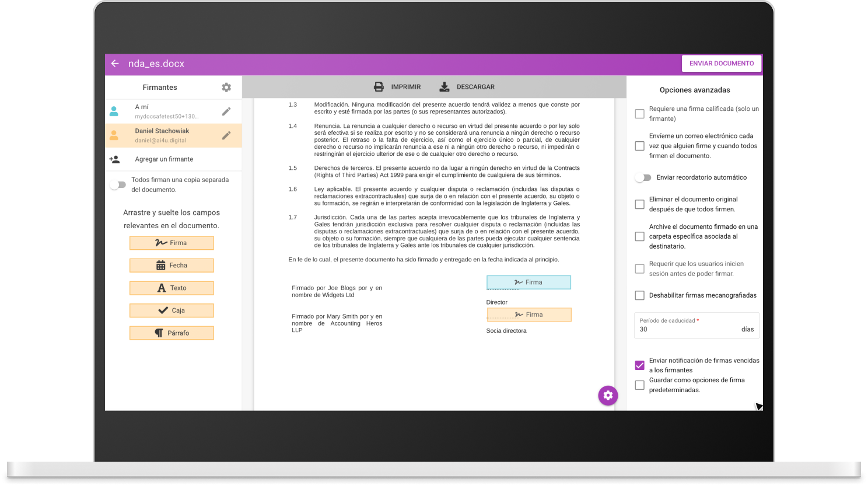Click the Agregar un firmante icon
The image size is (868, 485).
pos(115,159)
